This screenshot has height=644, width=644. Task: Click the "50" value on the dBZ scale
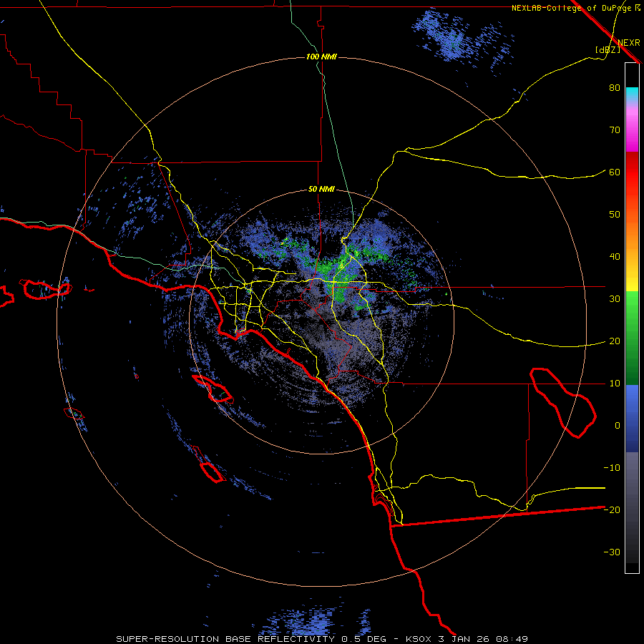coord(615,215)
